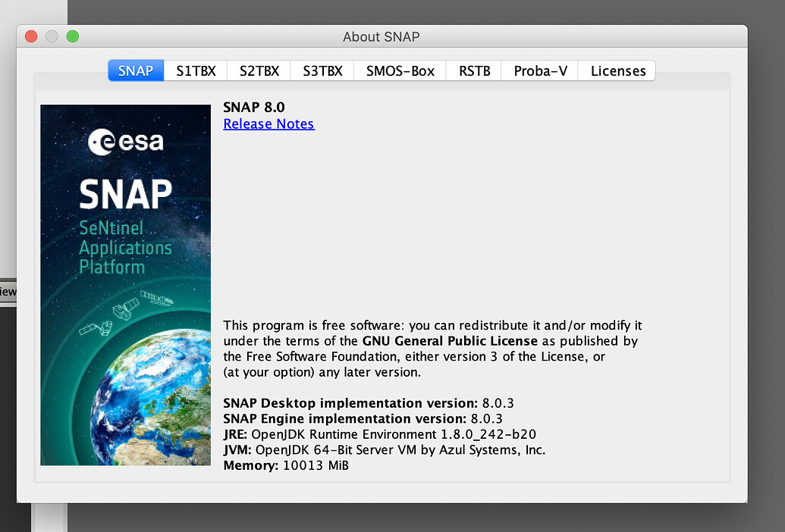
Task: Show the SMOS-Box tab
Action: 400,70
